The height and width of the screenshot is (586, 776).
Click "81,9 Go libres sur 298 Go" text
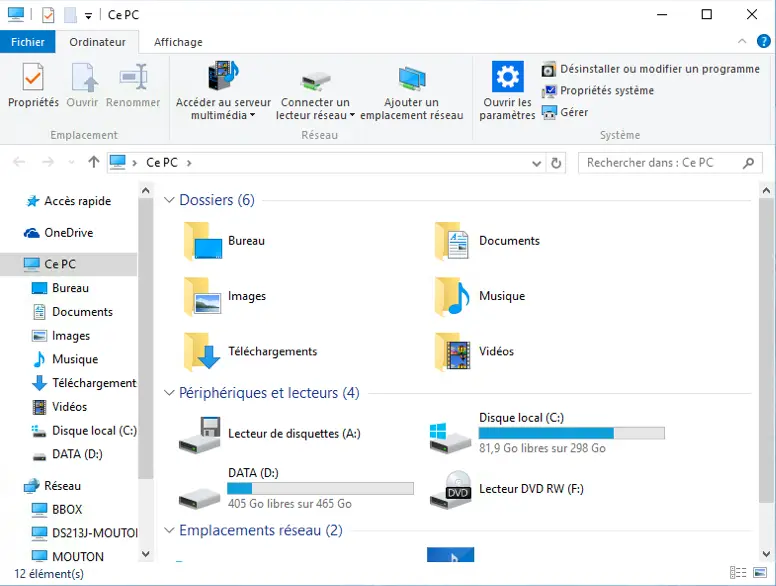pyautogui.click(x=542, y=448)
